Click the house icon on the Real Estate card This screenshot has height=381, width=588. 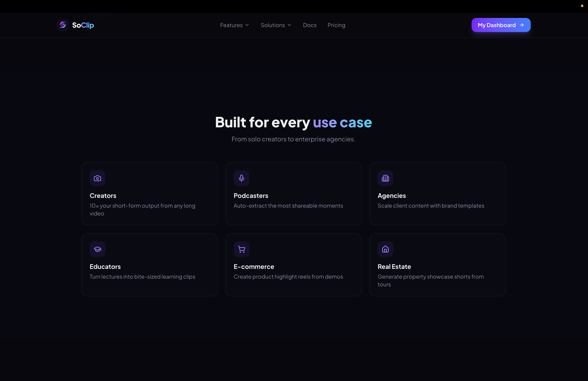tap(385, 249)
